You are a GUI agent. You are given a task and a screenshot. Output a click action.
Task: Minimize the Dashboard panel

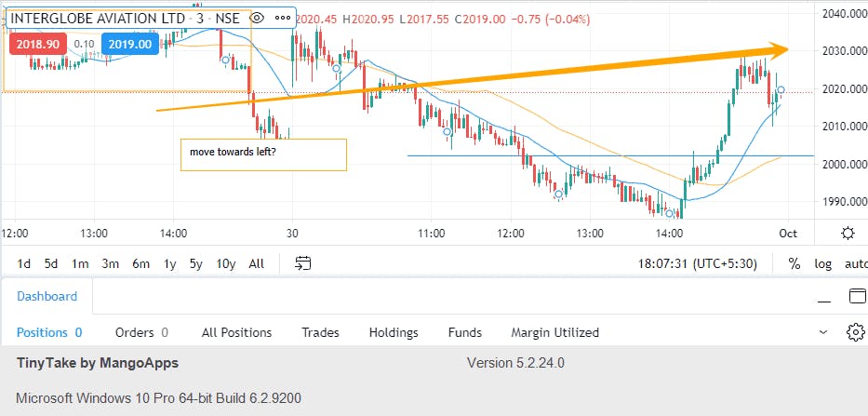(824, 302)
